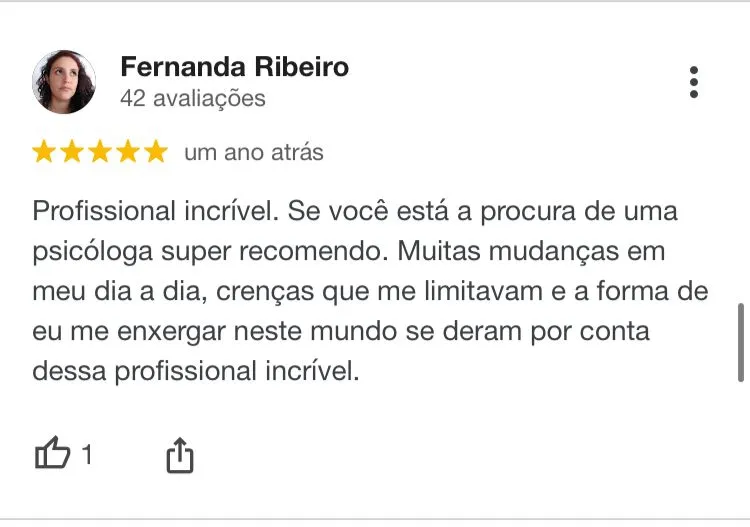Like the review with thumbs-up icon
Viewport: 750px width, 527px height.
click(53, 455)
